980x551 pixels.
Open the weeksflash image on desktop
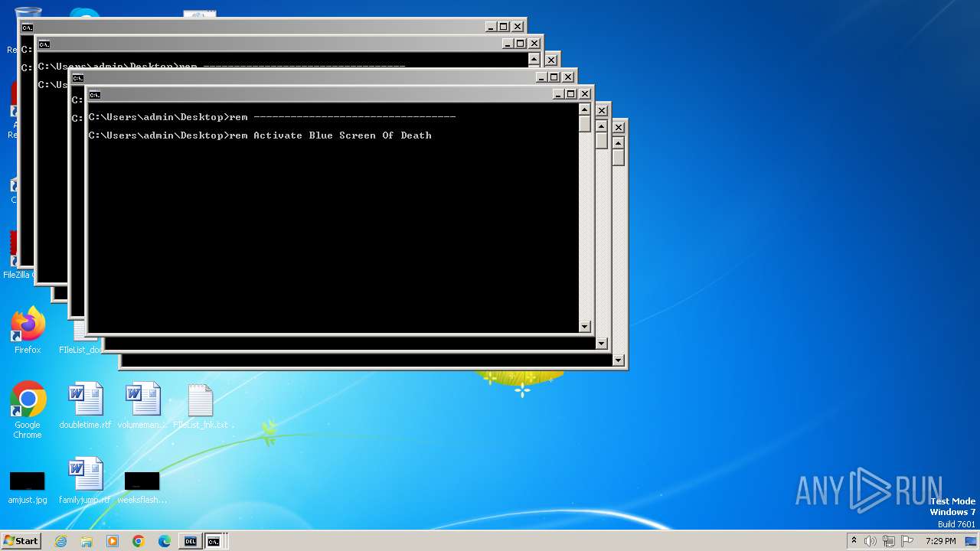142,487
